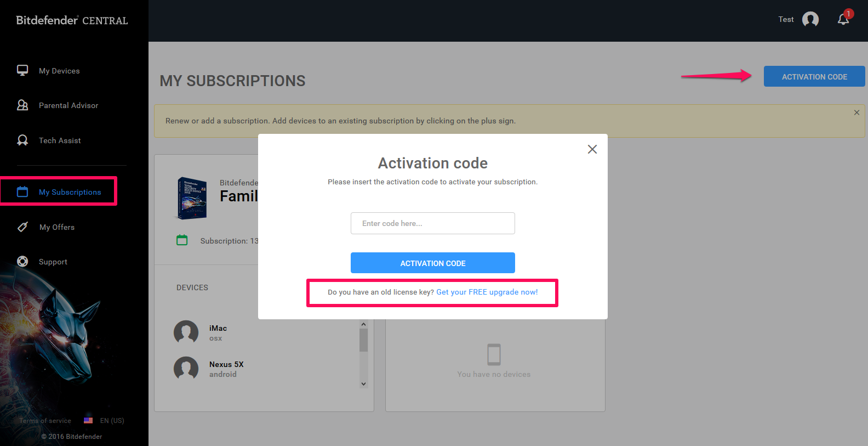Click the Bitdefender product box thumbnail
The width and height of the screenshot is (868, 446).
[192, 198]
